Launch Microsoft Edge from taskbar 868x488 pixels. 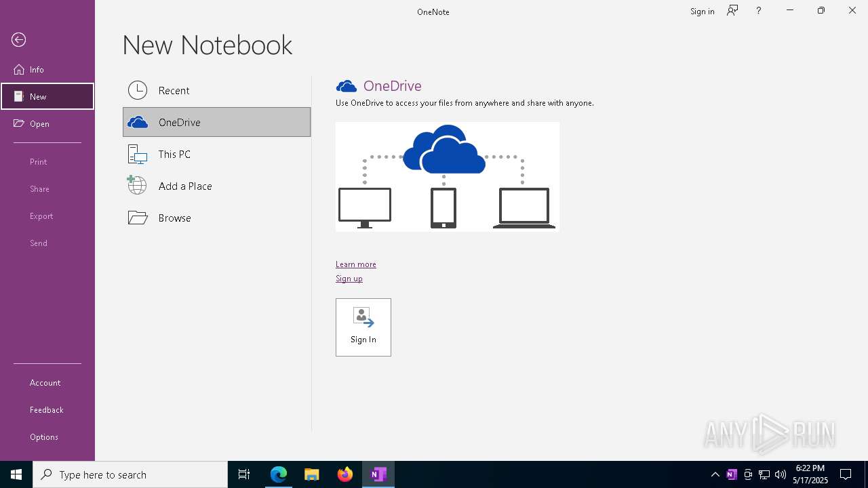pos(279,474)
